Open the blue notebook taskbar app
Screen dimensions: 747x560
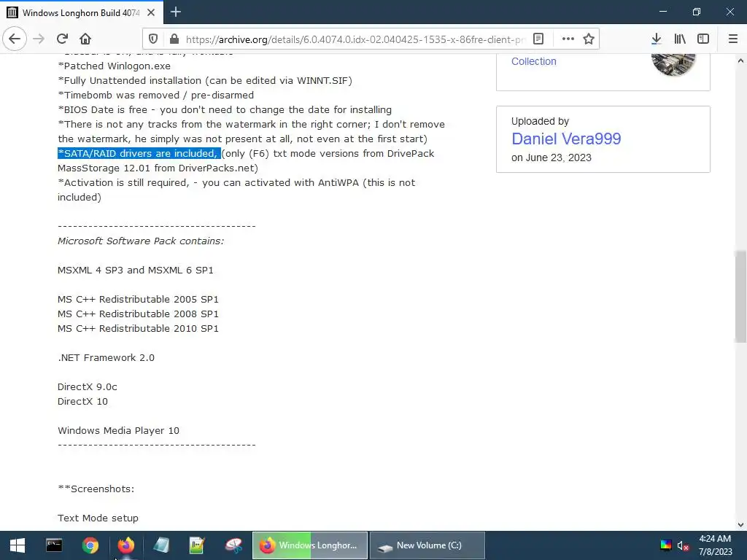click(x=161, y=545)
